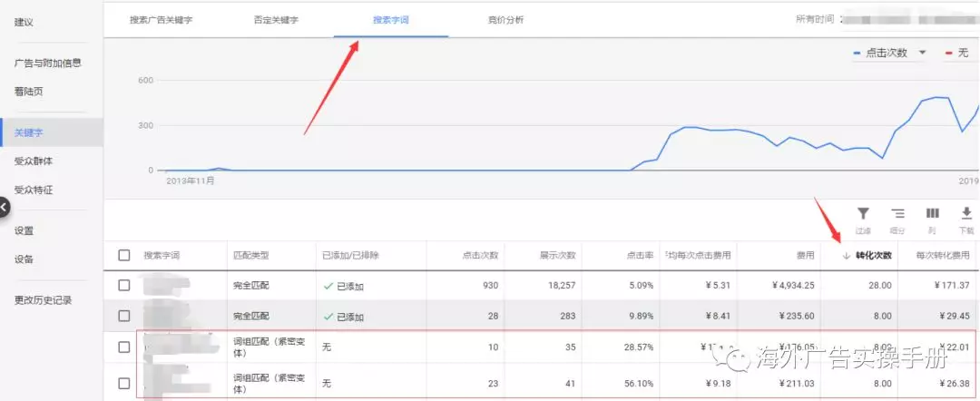Screen dimensions: 980x401
Task: Open the 列 columns icon
Action: pyautogui.click(x=932, y=214)
